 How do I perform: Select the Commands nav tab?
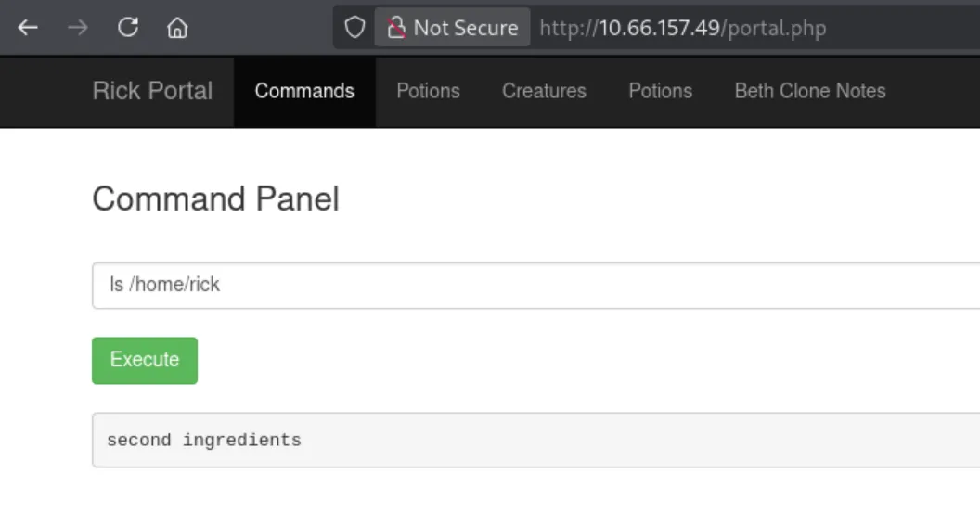[304, 92]
